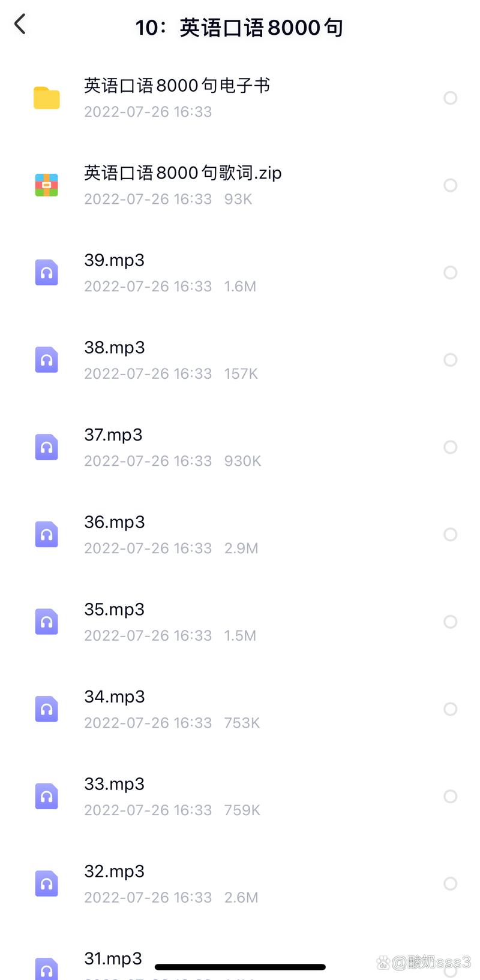Click the audio icon for 39.mp3
Image resolution: width=480 pixels, height=980 pixels.
pos(46,273)
